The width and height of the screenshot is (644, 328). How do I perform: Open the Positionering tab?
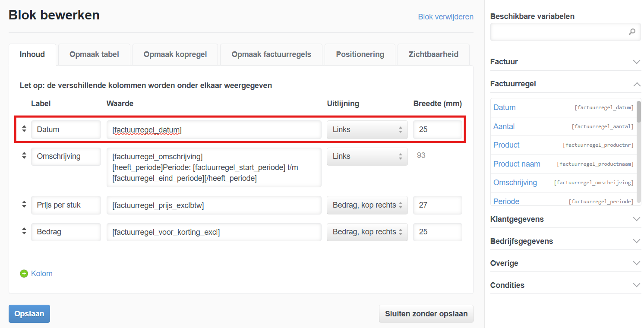click(x=360, y=54)
